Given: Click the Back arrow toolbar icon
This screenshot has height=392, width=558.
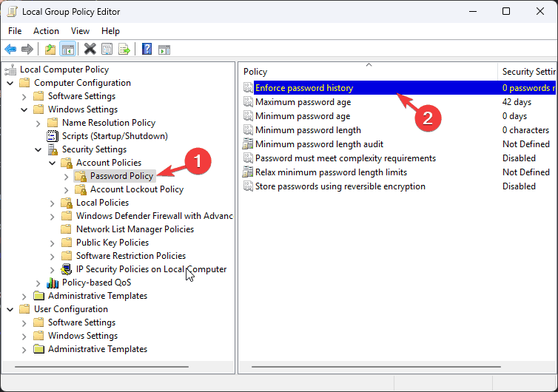Looking at the screenshot, I should [x=10, y=49].
